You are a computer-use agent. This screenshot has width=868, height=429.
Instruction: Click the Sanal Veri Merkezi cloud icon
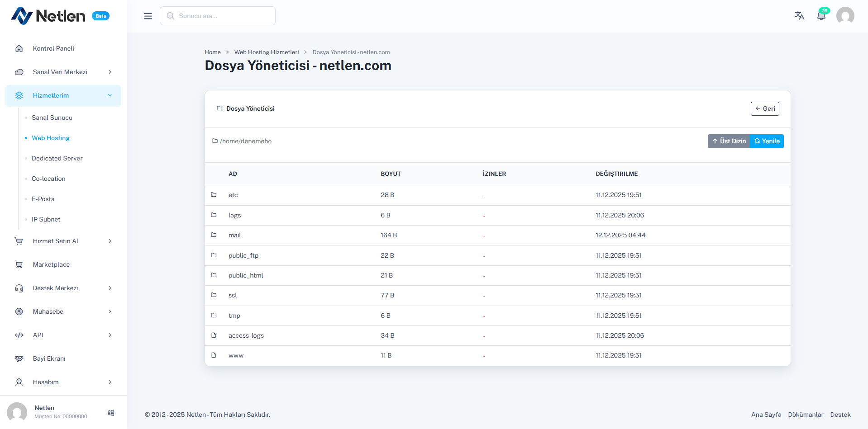(x=19, y=72)
